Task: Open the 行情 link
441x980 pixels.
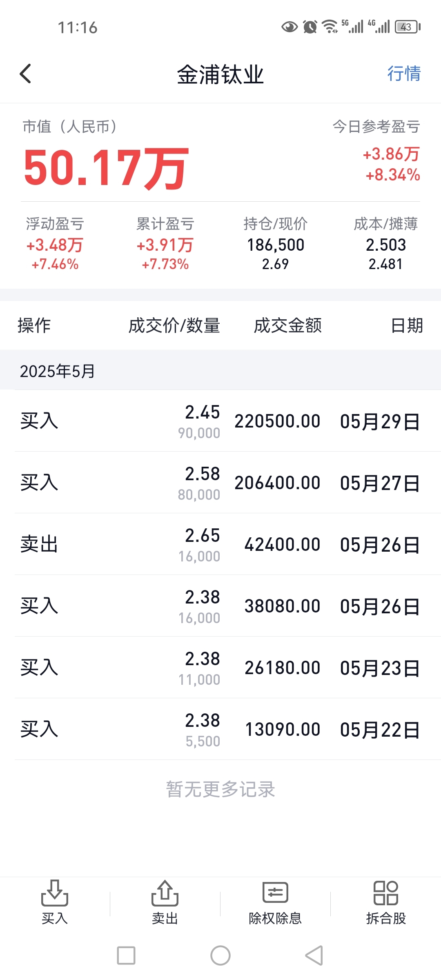Action: pos(404,74)
